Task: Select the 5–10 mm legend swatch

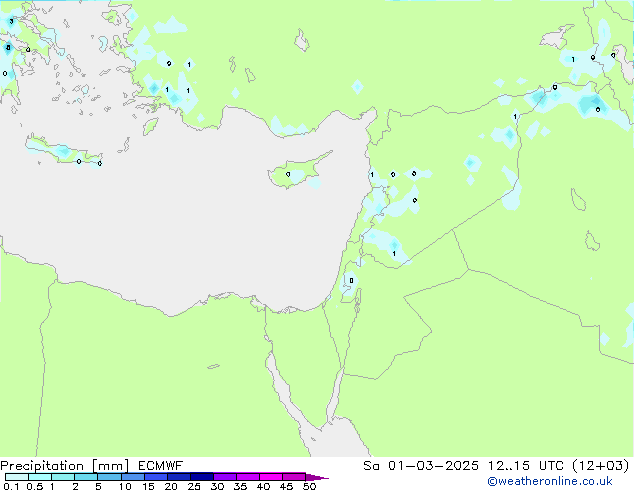Action: [109, 477]
